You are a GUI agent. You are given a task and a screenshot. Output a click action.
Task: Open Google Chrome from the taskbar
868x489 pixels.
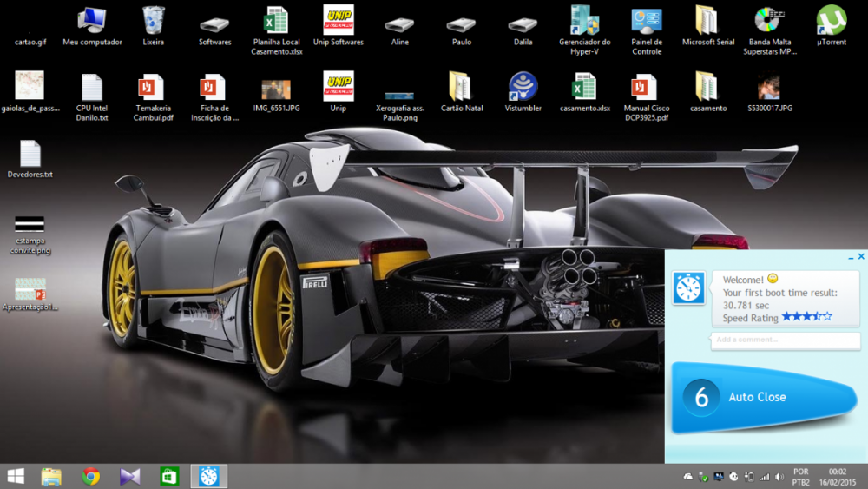click(90, 476)
